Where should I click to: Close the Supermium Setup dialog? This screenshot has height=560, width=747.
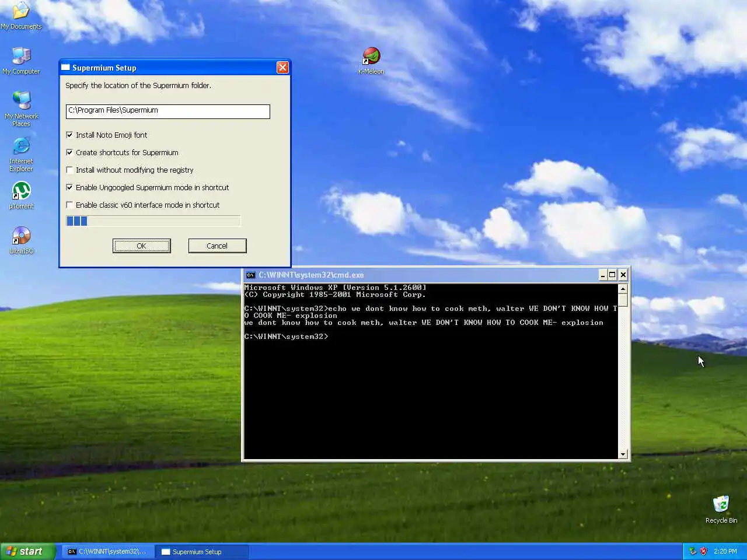[282, 68]
